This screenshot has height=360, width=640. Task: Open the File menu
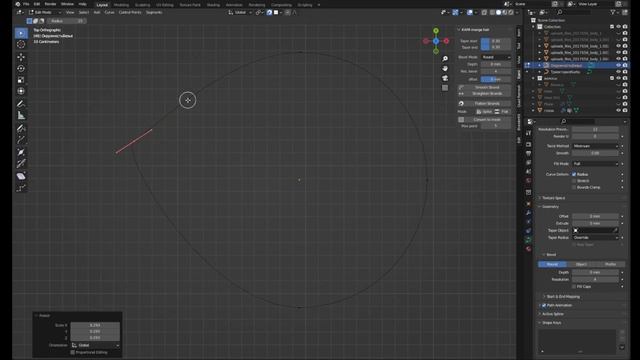(26, 4)
